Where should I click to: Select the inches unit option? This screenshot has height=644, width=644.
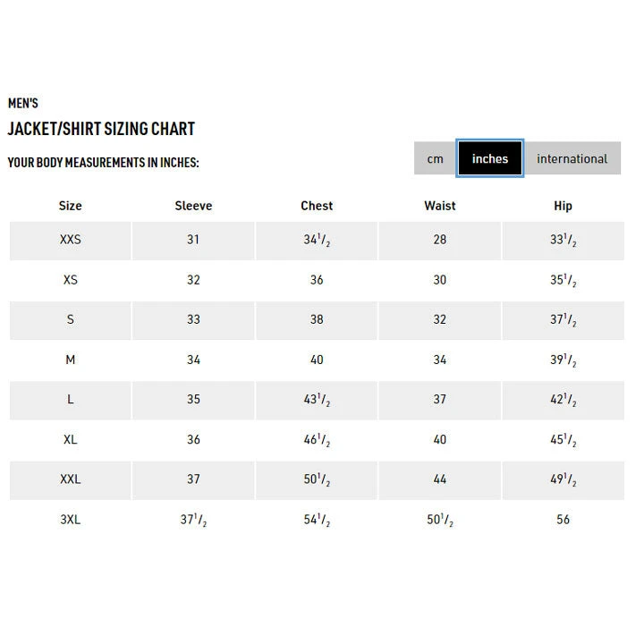click(490, 158)
